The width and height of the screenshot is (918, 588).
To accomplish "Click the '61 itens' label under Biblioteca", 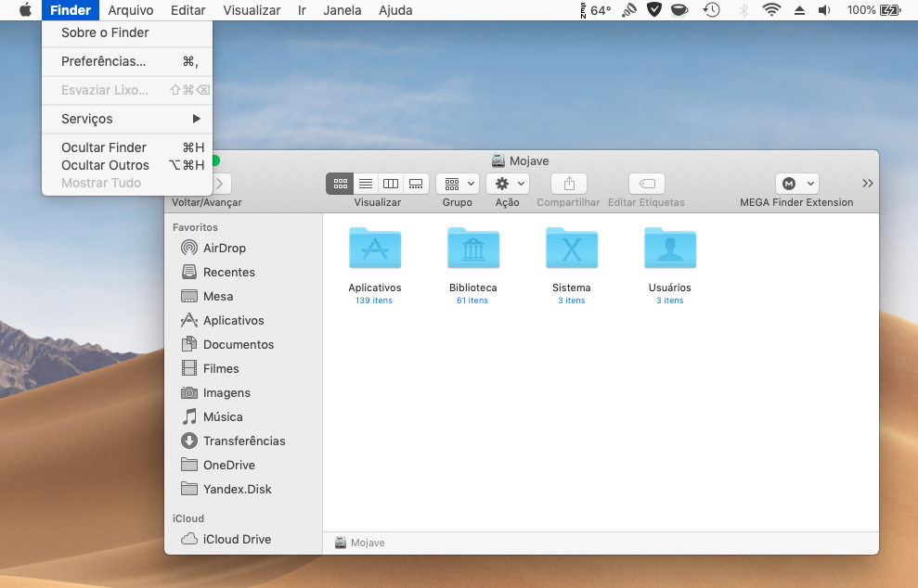I will pyautogui.click(x=472, y=300).
